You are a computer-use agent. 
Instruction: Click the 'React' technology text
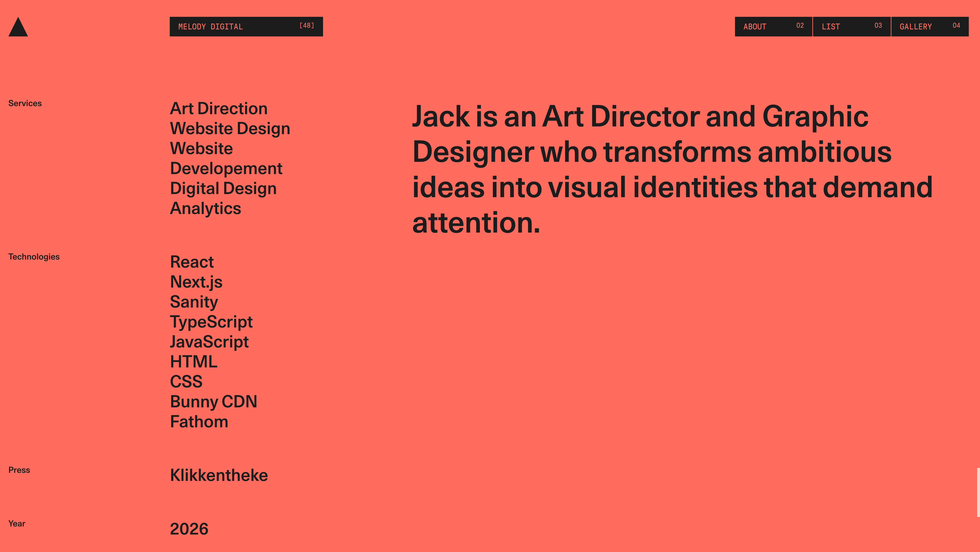tap(192, 262)
